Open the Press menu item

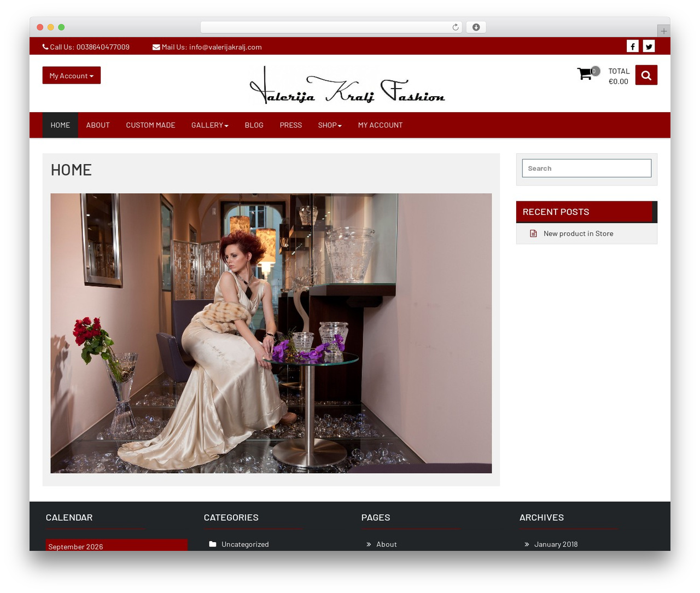pos(291,125)
